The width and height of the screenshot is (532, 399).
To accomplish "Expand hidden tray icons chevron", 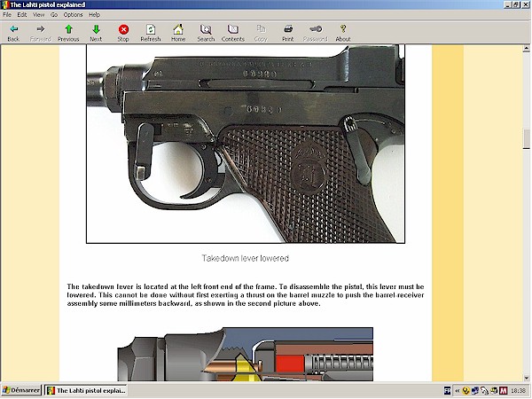I will coord(457,391).
